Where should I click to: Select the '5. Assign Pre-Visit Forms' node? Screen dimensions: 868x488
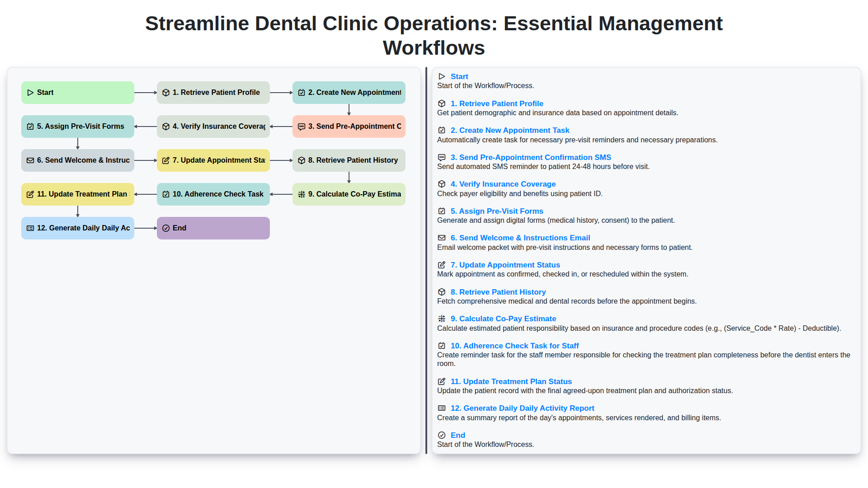[x=77, y=127]
